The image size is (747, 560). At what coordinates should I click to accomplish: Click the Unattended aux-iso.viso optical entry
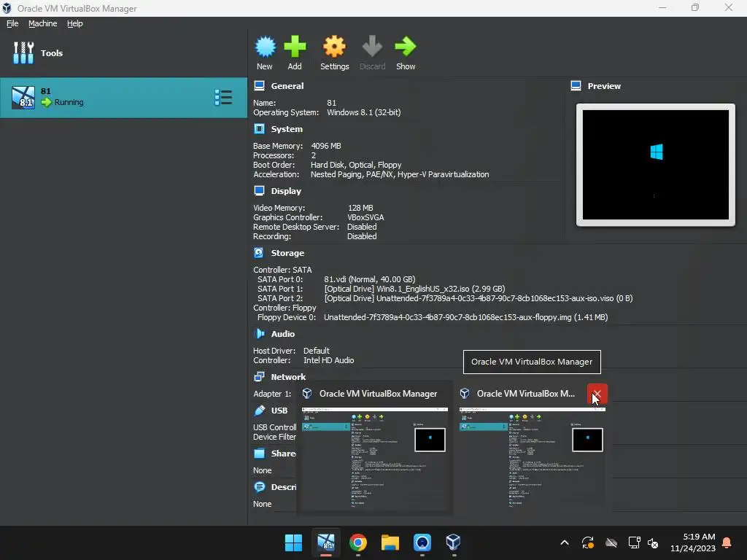[x=479, y=298]
